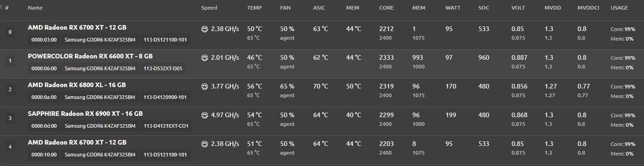Screen dimensions: 644x166
Task: Open SAPPHIRE Radeon RX 6900 XT entry
Action: 85,114
